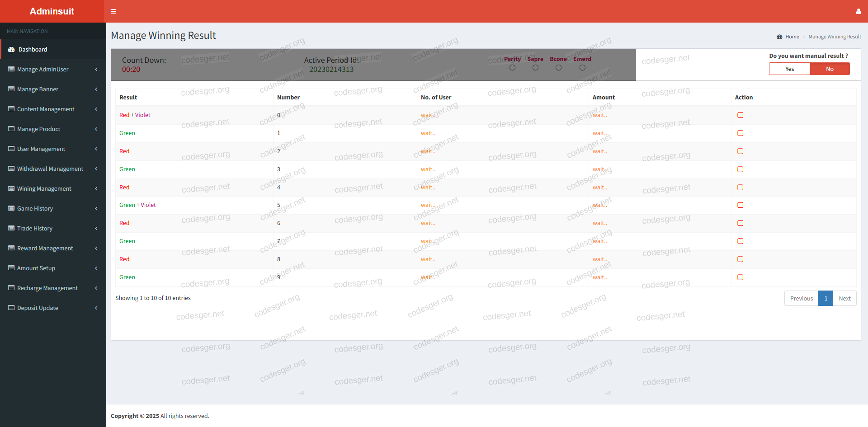Select the Emerd radio button

(582, 68)
